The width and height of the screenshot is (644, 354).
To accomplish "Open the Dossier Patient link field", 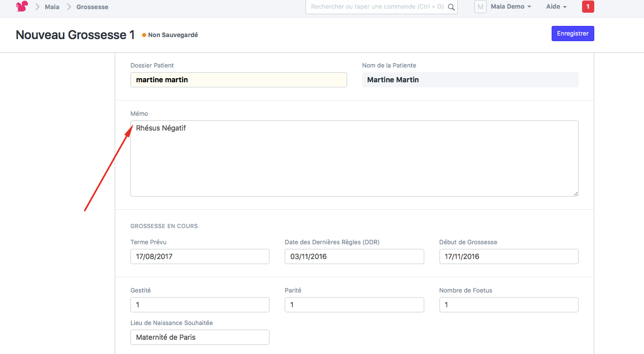I will tap(239, 80).
